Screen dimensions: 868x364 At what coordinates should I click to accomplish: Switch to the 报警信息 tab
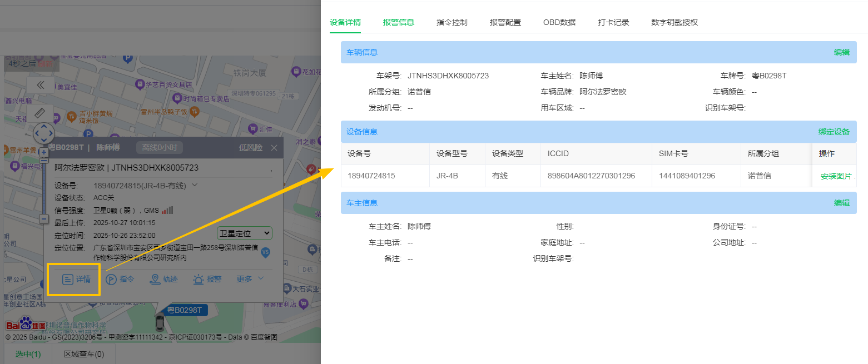[399, 23]
